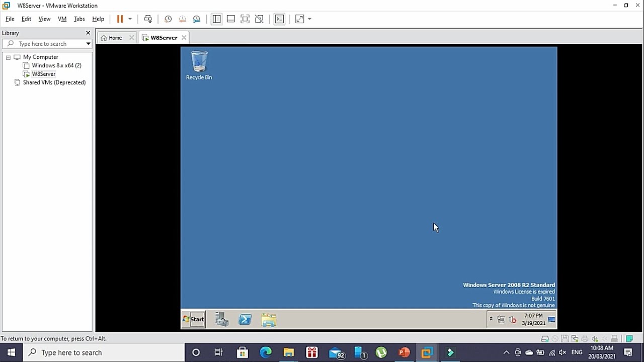Take a snapshot of this virtual machine

pos(168,19)
